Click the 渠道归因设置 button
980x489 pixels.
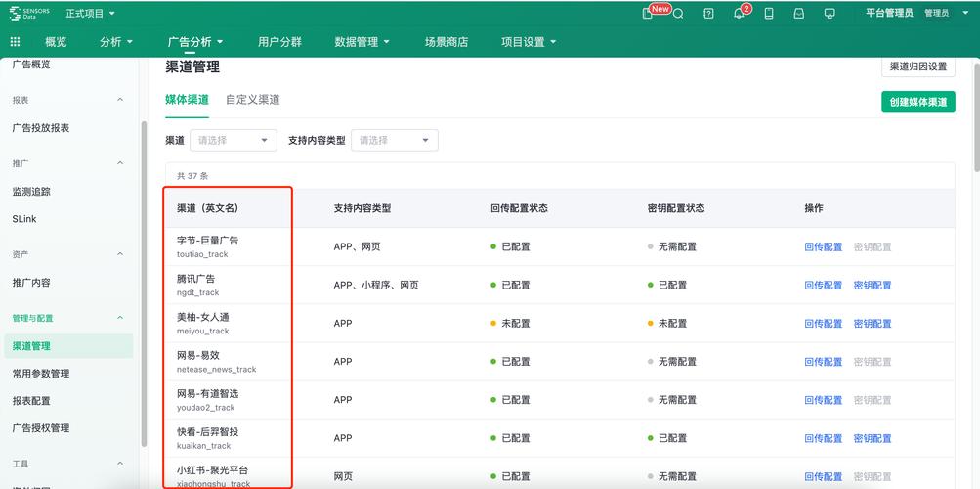[x=918, y=67]
